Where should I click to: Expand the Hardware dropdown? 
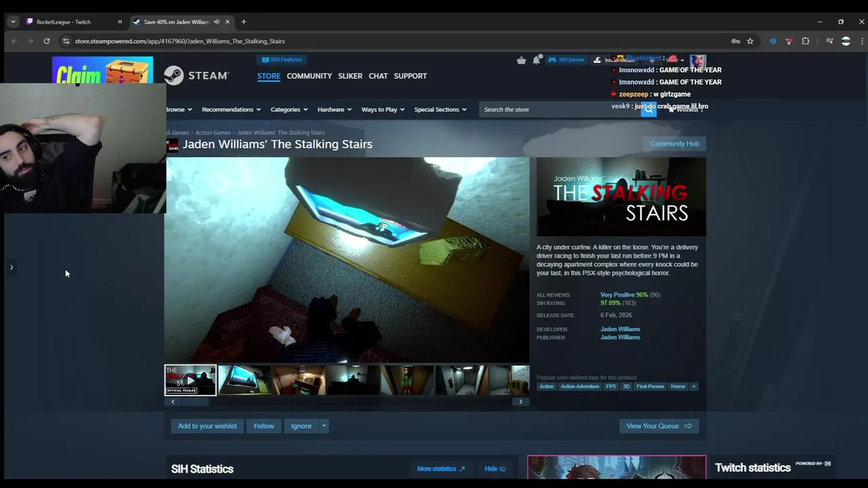(x=334, y=109)
